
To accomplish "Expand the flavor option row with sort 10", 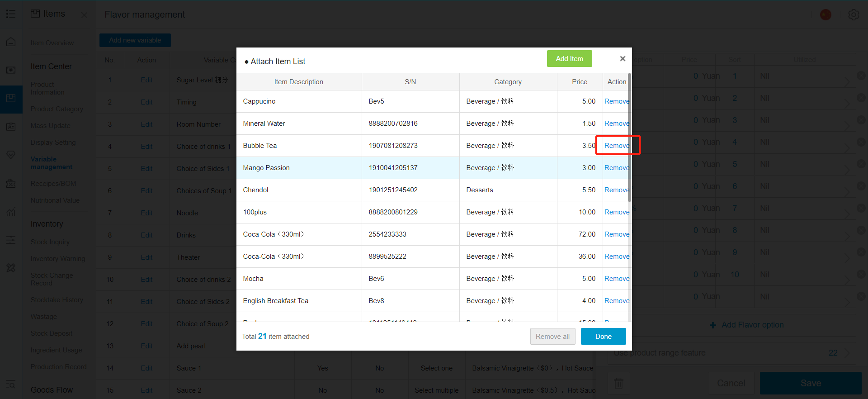I will (x=847, y=280).
